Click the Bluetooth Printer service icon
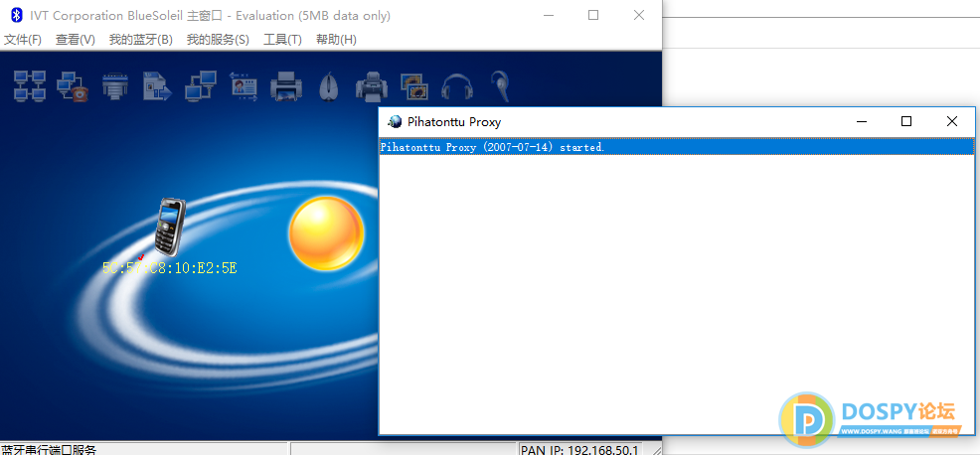Image resolution: width=980 pixels, height=455 pixels. pyautogui.click(x=286, y=85)
